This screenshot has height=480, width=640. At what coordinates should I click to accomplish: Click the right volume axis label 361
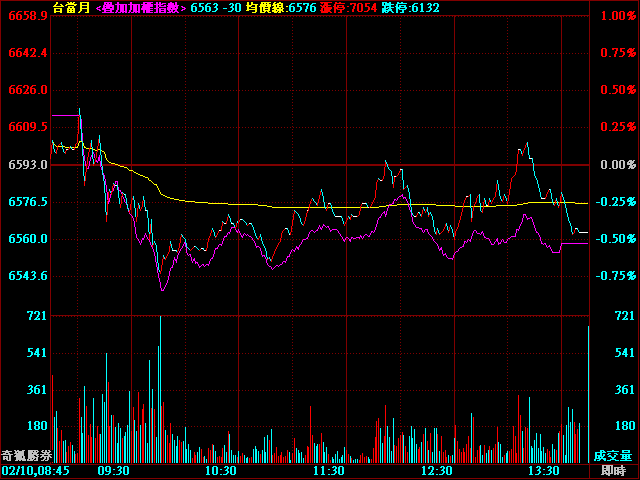(624, 390)
